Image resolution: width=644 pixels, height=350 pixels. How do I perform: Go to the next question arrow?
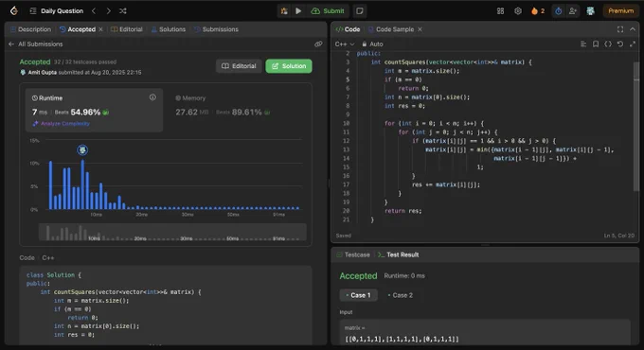(x=108, y=11)
